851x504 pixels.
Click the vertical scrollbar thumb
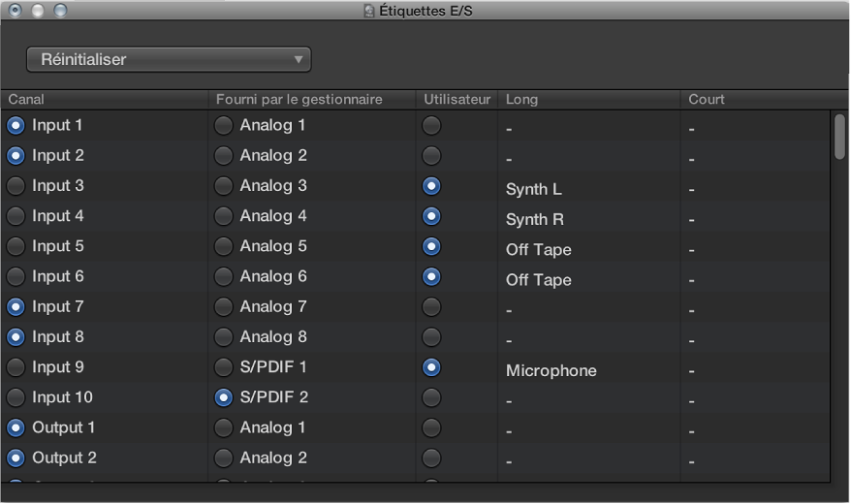click(x=839, y=136)
